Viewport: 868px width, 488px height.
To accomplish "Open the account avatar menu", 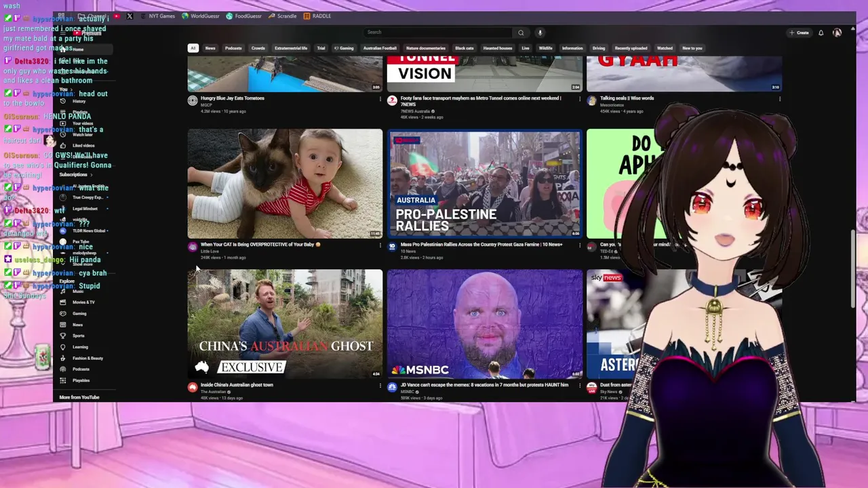I will tap(837, 33).
